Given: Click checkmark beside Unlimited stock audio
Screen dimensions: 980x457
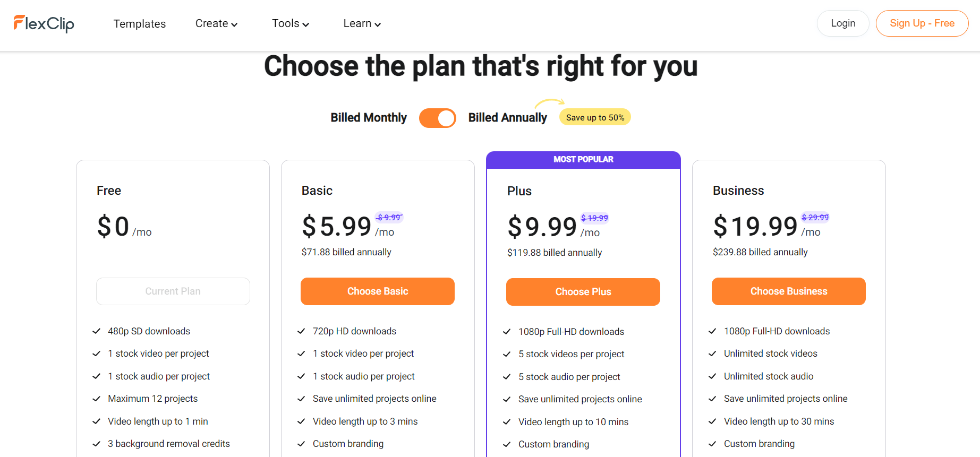Looking at the screenshot, I should pyautogui.click(x=712, y=376).
